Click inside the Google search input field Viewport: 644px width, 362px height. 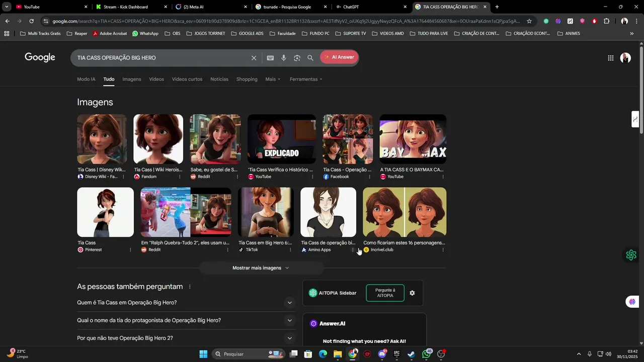pos(161,58)
